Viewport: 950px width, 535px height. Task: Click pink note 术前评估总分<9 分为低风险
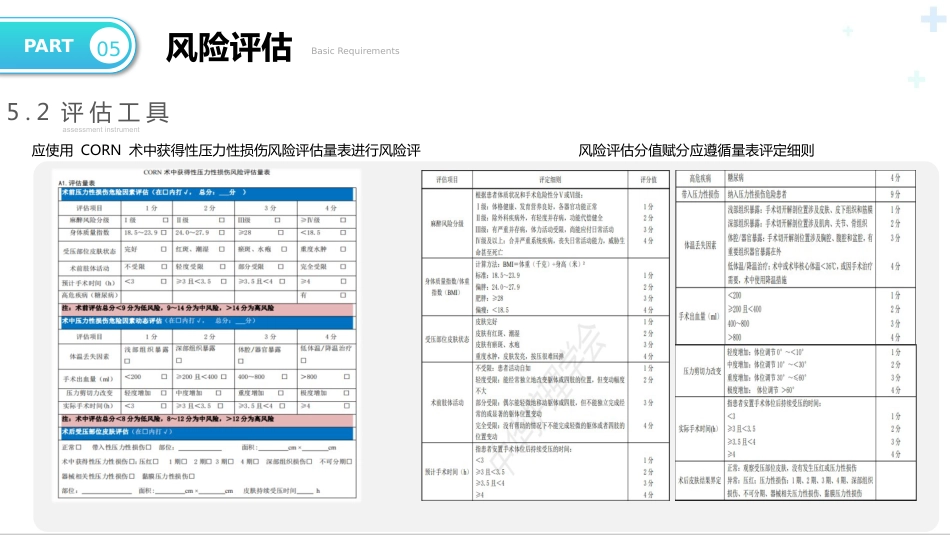pyautogui.click(x=207, y=308)
